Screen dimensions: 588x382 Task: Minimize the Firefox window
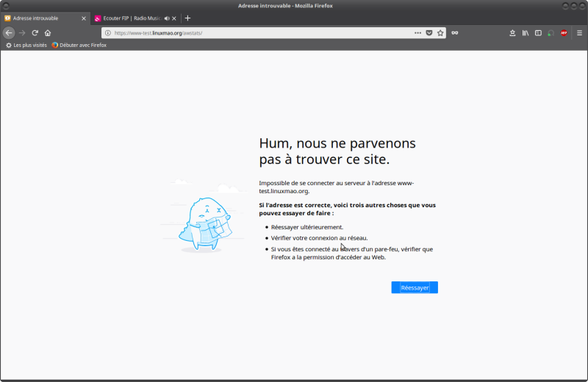(x=565, y=6)
